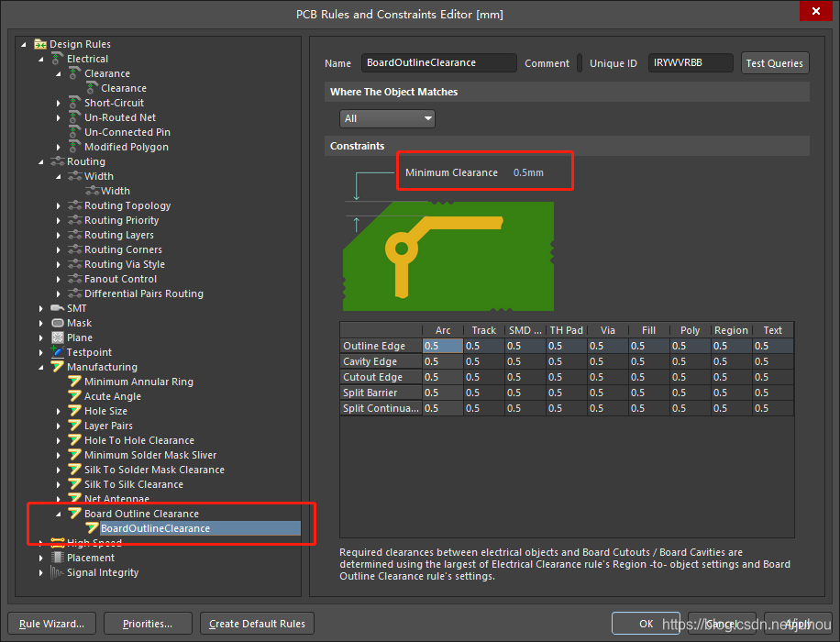Click the Manufacturing category icon
Image resolution: width=840 pixels, height=642 pixels.
(58, 367)
